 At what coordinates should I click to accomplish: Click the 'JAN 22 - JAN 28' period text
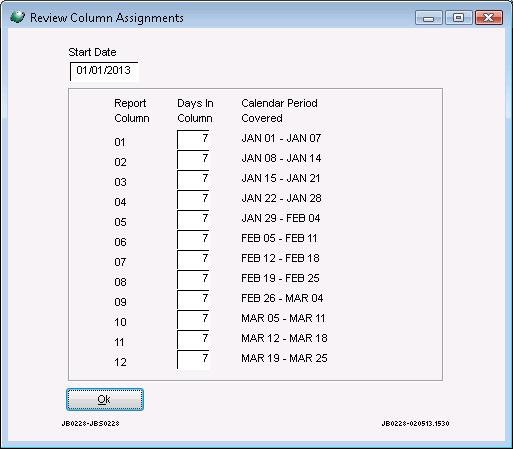[x=281, y=198]
